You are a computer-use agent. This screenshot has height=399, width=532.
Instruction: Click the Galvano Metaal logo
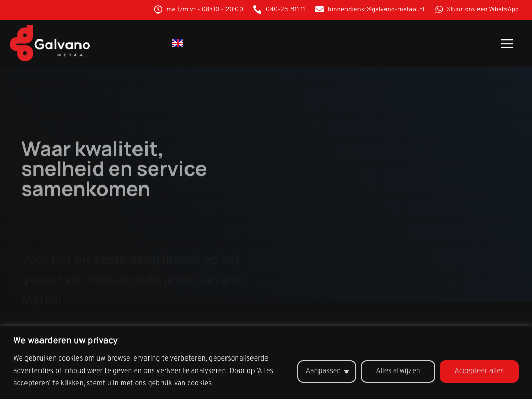pos(50,44)
